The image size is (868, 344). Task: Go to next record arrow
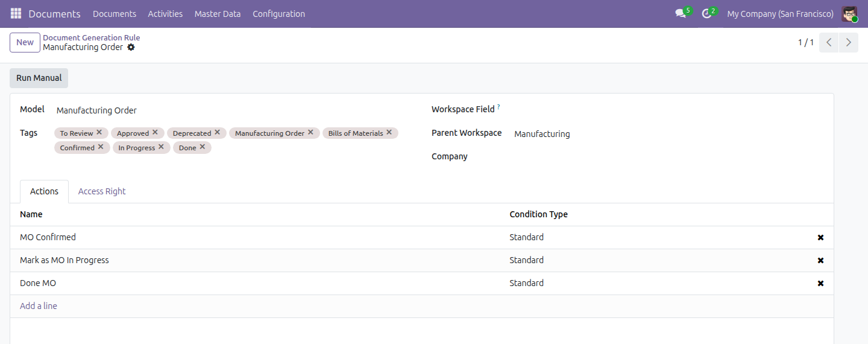849,42
